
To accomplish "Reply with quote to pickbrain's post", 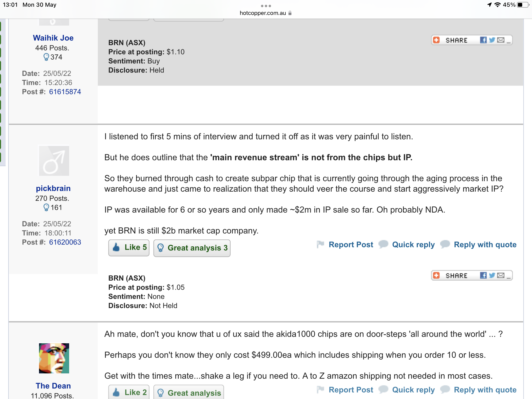I will (485, 245).
